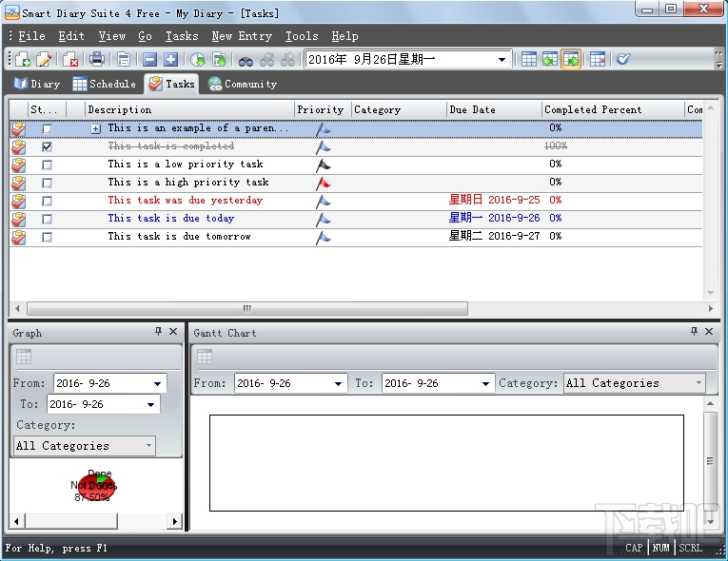Check the low priority task checkbox

[47, 164]
